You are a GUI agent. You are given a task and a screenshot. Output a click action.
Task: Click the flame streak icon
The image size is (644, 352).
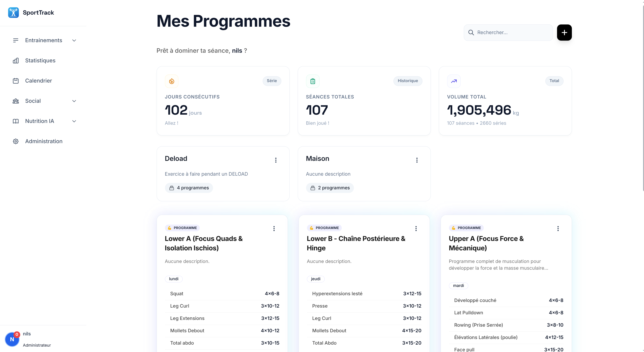pos(171,81)
